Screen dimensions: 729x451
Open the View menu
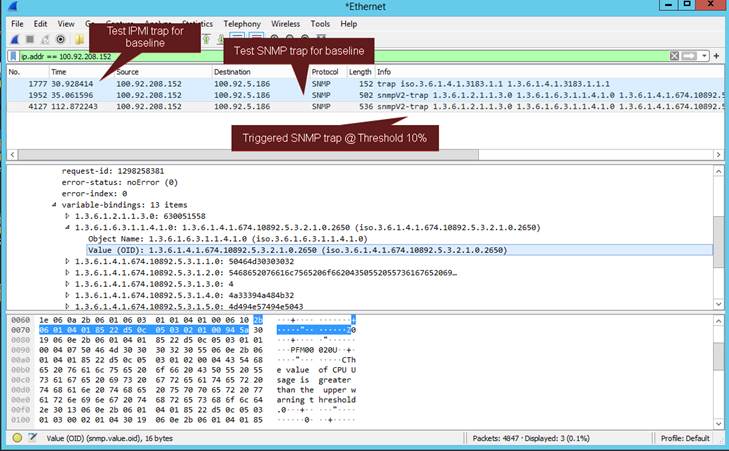pyautogui.click(x=66, y=24)
